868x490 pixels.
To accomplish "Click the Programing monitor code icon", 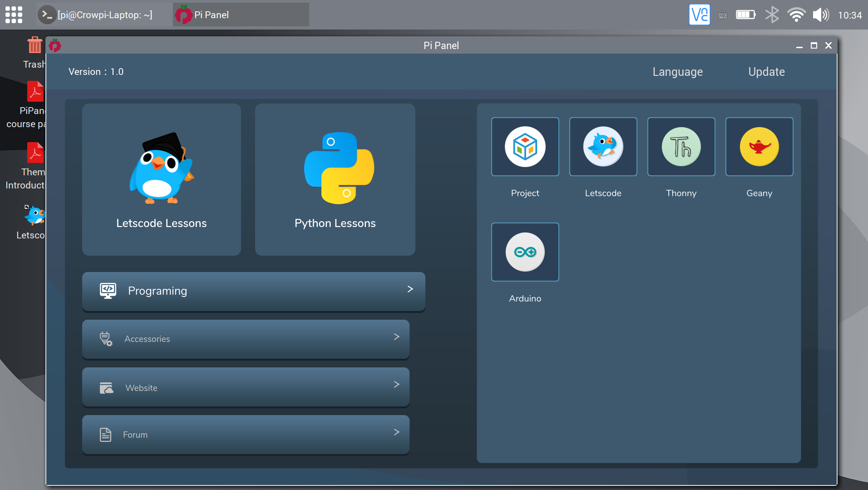I will click(108, 291).
